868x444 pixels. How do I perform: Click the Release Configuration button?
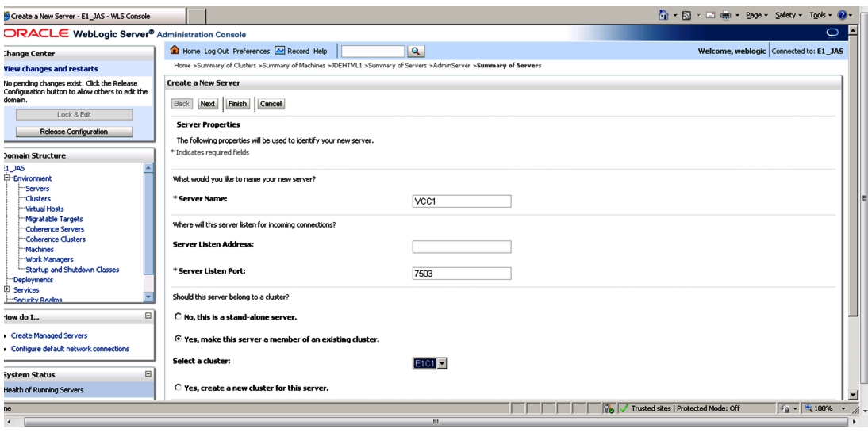point(74,132)
